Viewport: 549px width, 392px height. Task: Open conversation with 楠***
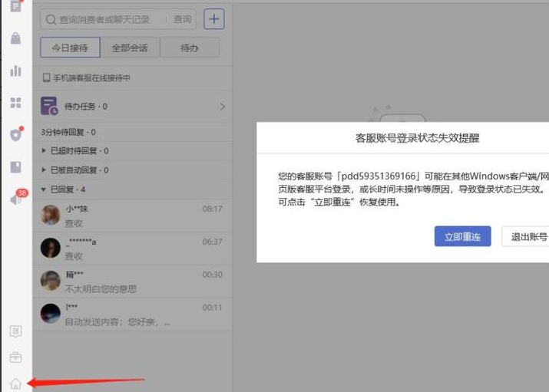[x=132, y=281]
